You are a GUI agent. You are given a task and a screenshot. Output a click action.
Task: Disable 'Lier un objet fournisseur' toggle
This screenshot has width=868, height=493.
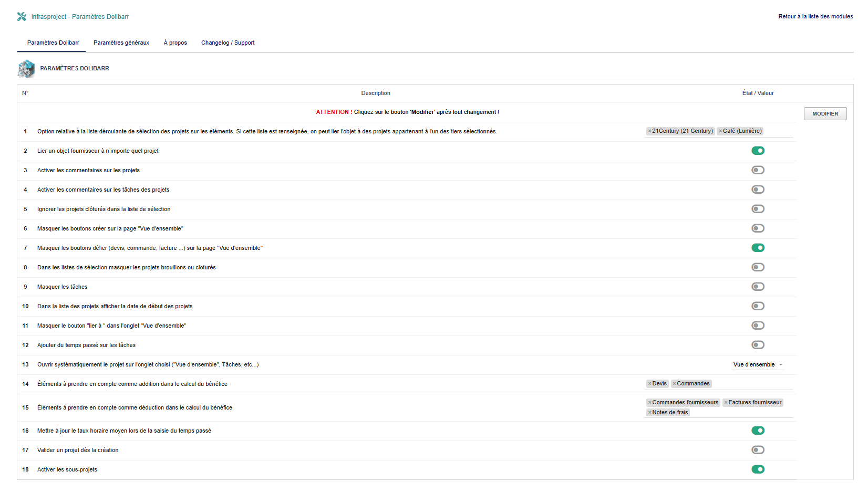[758, 151]
